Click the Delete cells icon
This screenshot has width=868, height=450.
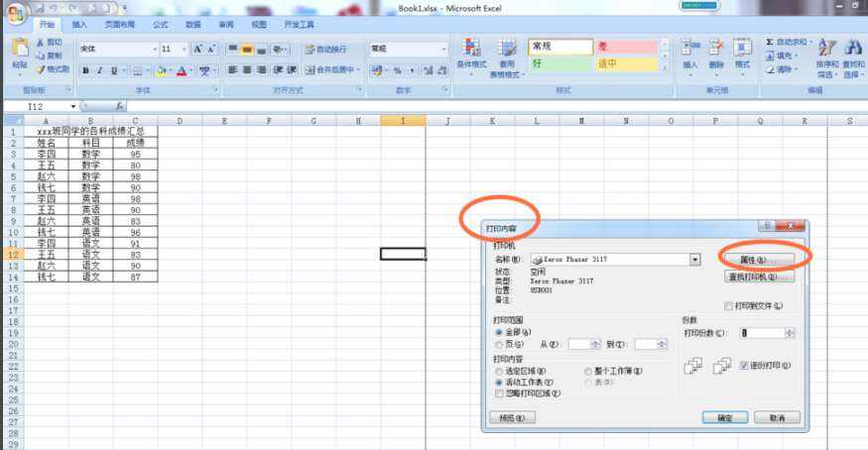click(x=716, y=49)
